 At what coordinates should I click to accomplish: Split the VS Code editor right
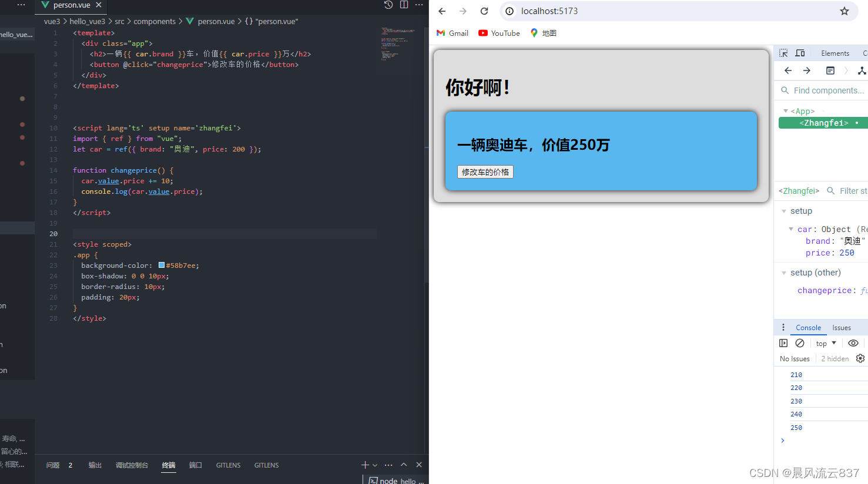pos(404,5)
